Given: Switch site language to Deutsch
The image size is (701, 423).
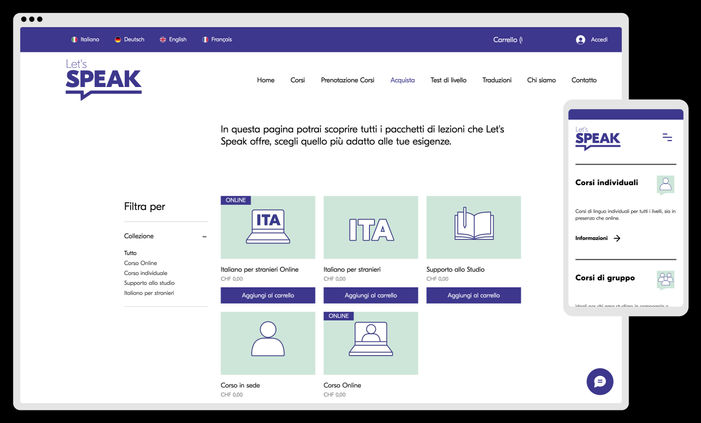Looking at the screenshot, I should coord(129,39).
